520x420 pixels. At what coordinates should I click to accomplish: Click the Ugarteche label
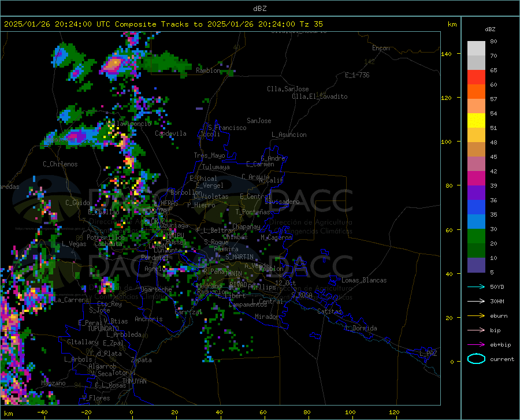point(156,289)
